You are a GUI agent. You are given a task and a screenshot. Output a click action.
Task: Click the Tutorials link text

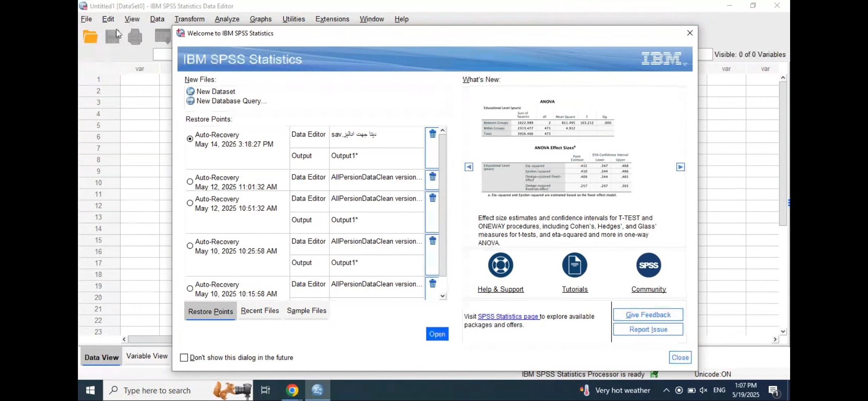click(575, 289)
